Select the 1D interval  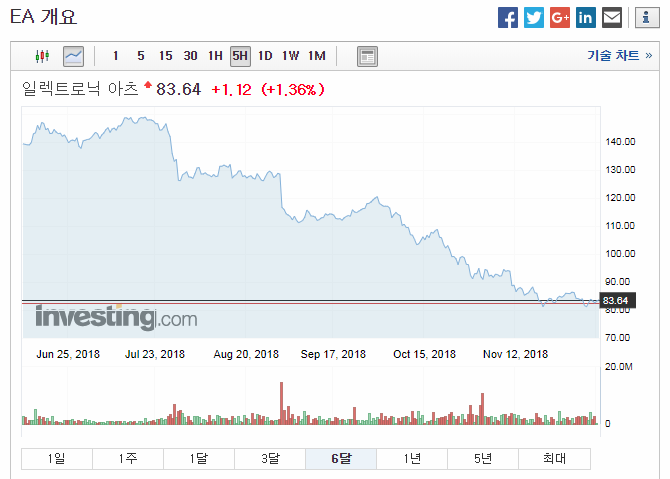click(265, 56)
